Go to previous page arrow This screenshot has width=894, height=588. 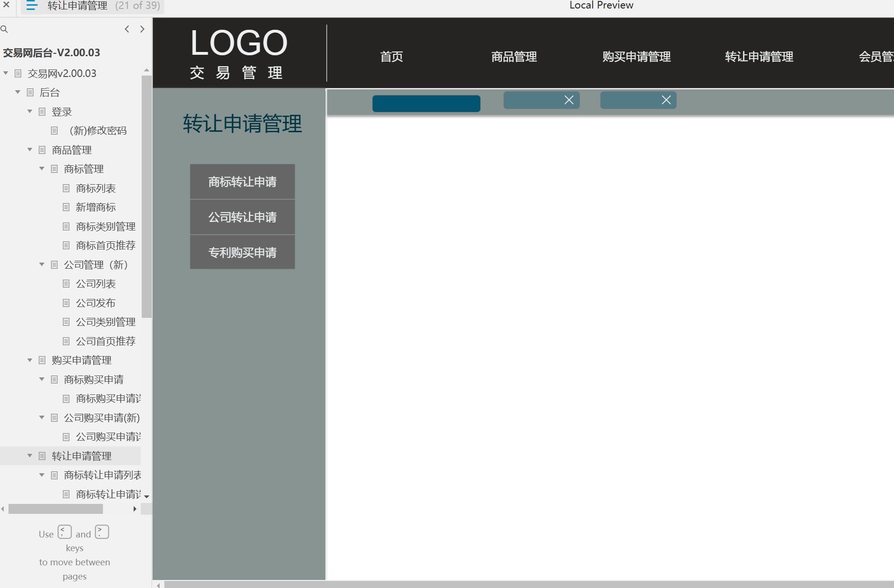(127, 29)
